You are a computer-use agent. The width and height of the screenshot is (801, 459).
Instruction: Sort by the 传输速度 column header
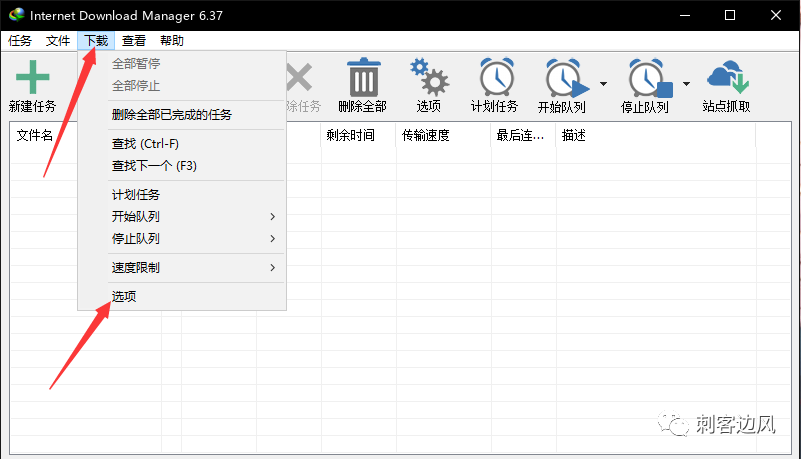(x=443, y=135)
